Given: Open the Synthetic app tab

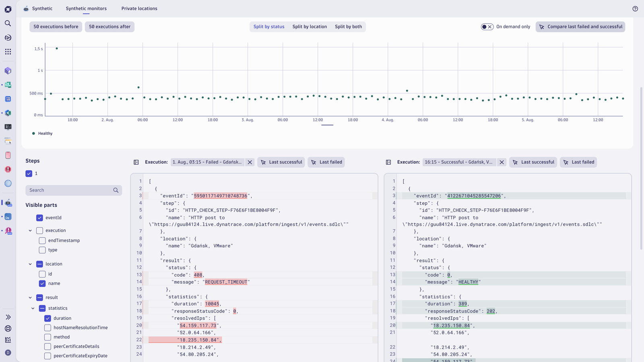Looking at the screenshot, I should click(x=38, y=8).
